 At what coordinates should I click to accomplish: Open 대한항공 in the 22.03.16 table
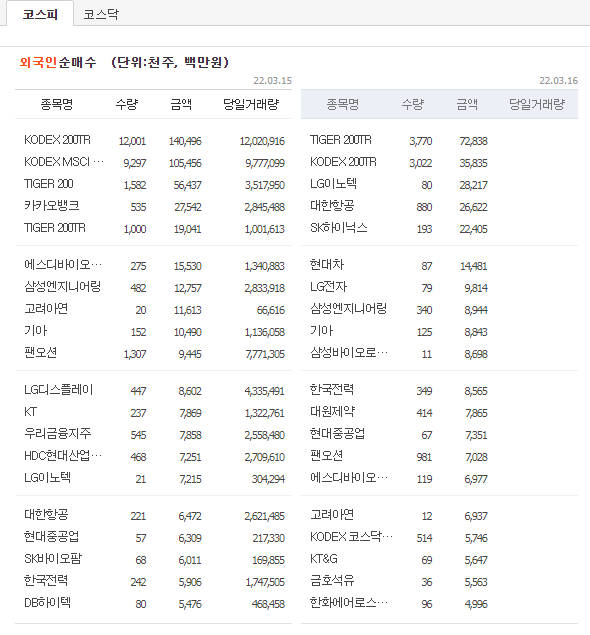[x=332, y=206]
